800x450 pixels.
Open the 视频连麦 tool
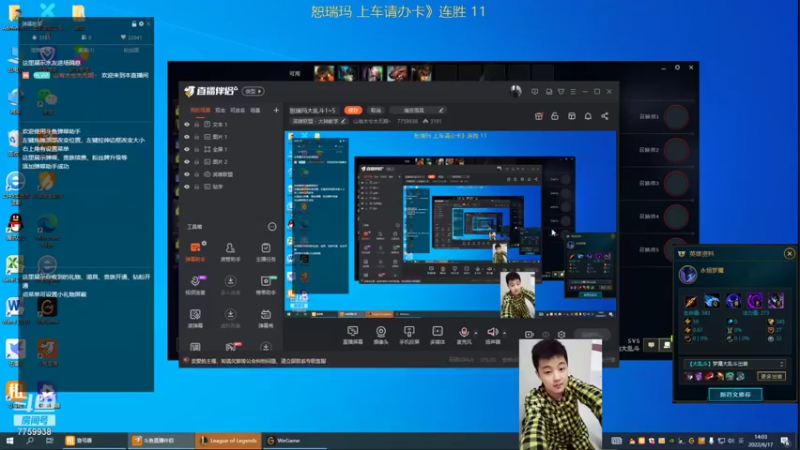click(195, 285)
